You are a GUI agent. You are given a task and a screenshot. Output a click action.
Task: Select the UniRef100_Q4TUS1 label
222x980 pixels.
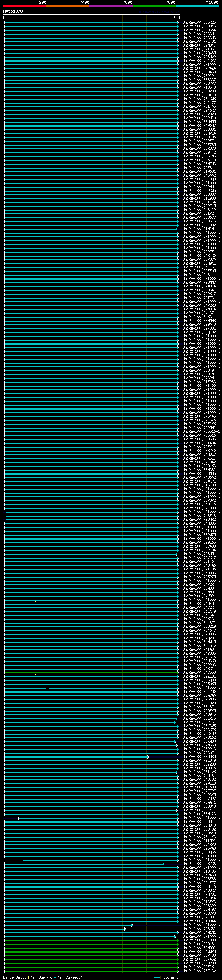pyautogui.click(x=199, y=49)
